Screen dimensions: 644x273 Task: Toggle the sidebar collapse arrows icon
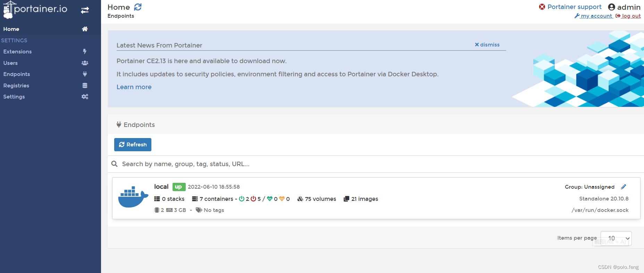(85, 10)
